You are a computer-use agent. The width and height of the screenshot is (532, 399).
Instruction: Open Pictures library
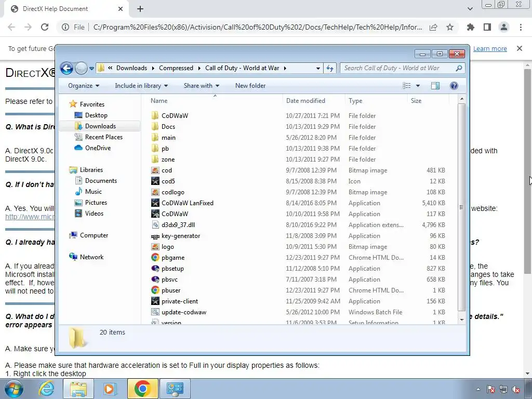[x=96, y=203]
